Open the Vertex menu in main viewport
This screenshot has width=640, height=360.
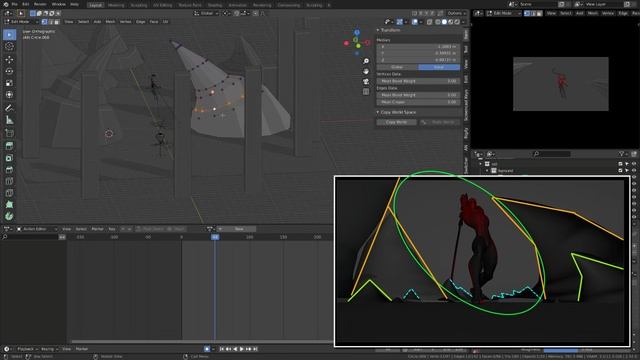[125, 22]
